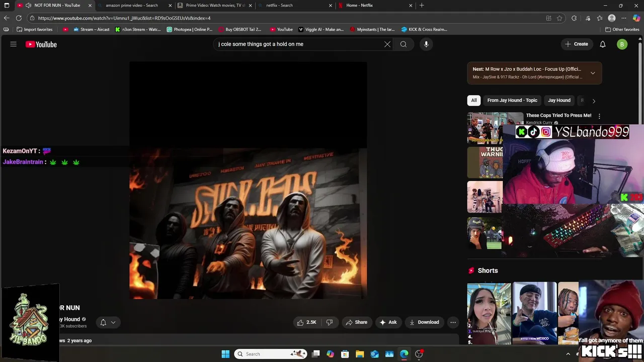Viewport: 644px width, 362px height.
Task: Open the green B account avatar
Action: [x=622, y=44]
